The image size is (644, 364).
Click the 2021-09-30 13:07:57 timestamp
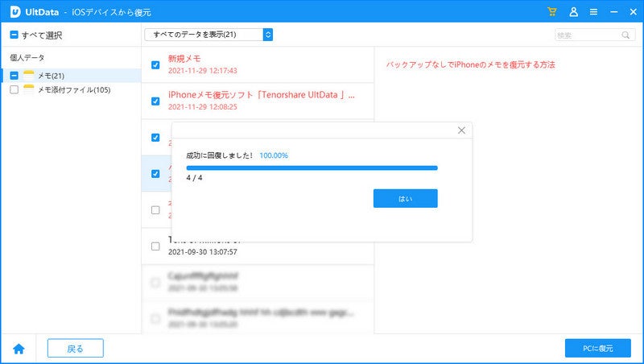[x=203, y=252]
